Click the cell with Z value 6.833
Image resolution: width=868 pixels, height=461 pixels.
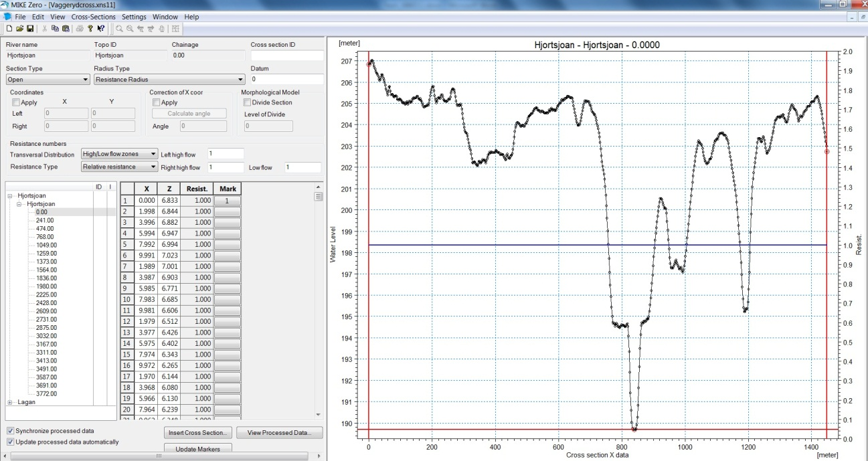click(169, 201)
